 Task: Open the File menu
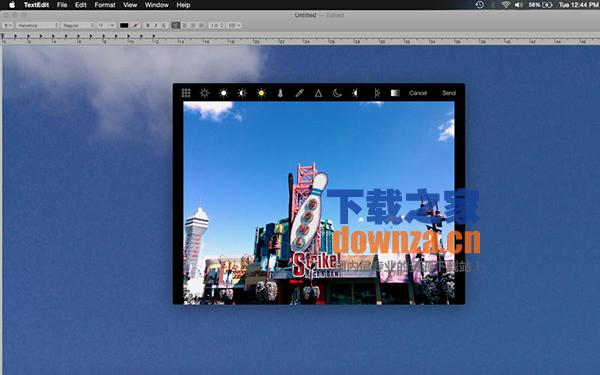click(62, 5)
